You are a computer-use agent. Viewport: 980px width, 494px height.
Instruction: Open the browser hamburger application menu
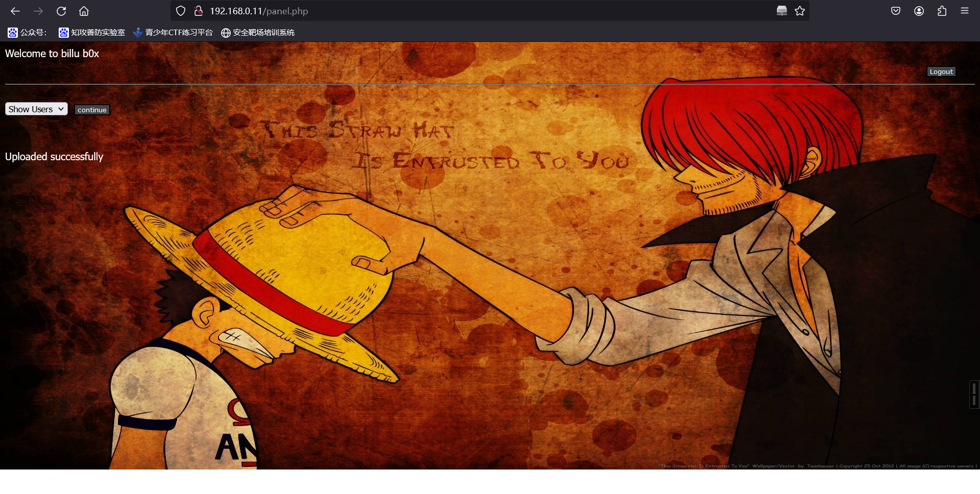[965, 11]
